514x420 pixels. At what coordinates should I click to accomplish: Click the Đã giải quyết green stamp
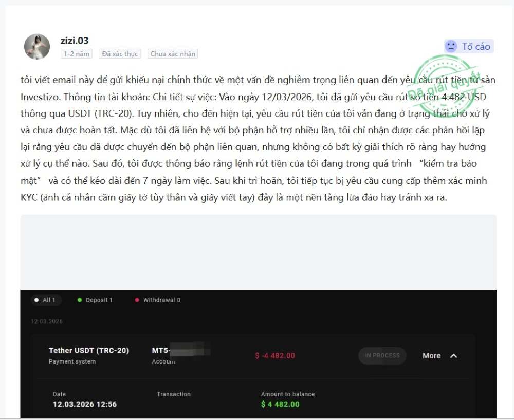tap(444, 83)
